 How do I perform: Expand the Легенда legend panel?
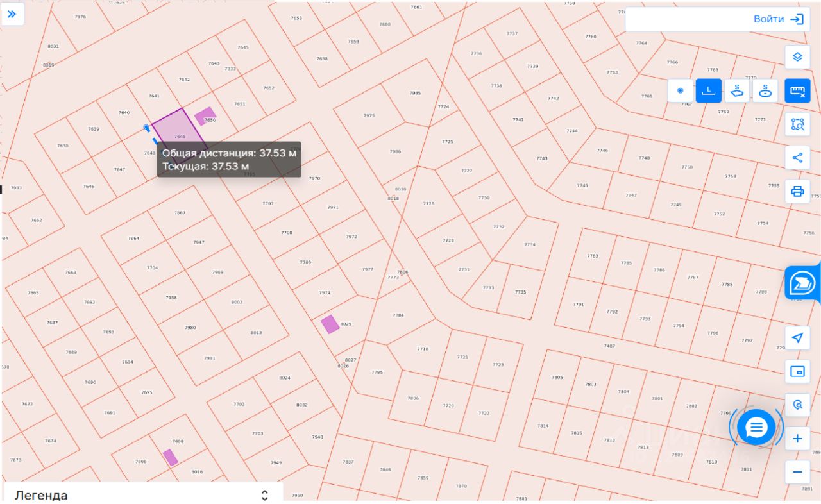point(142,494)
